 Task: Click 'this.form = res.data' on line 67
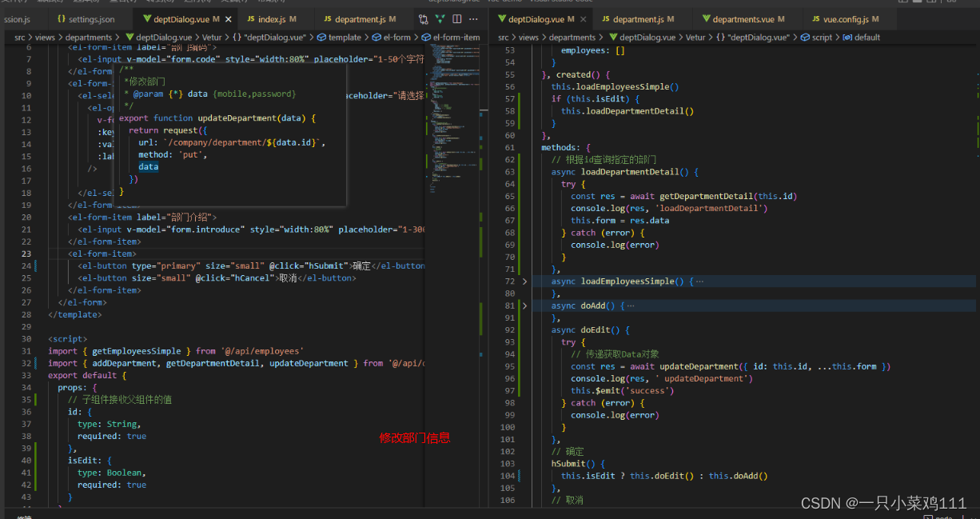click(620, 221)
